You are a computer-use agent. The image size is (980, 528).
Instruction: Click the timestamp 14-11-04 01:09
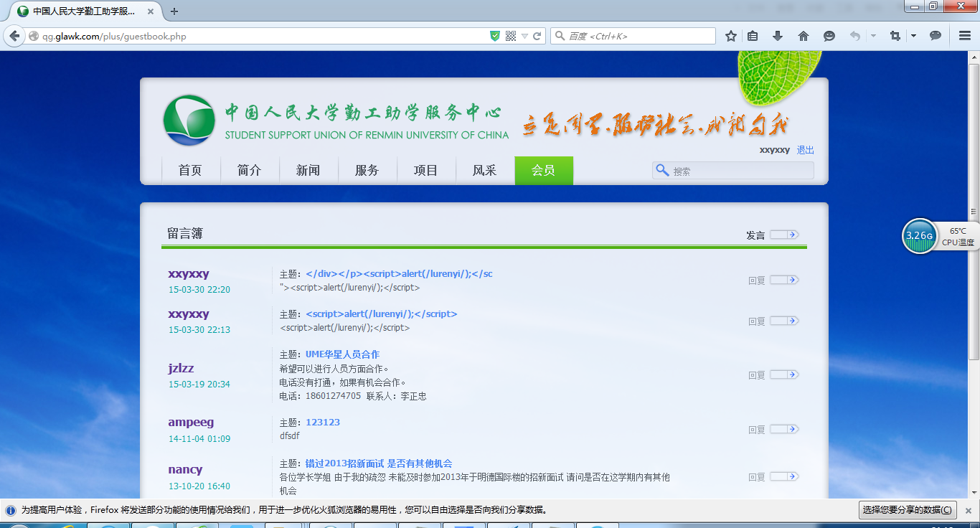point(199,438)
